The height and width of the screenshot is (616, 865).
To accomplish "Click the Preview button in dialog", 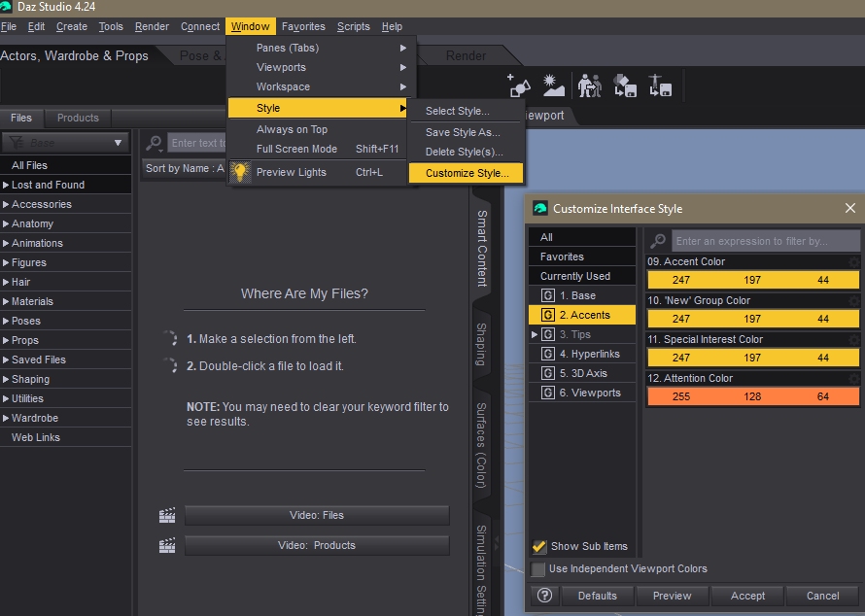I will pos(672,596).
